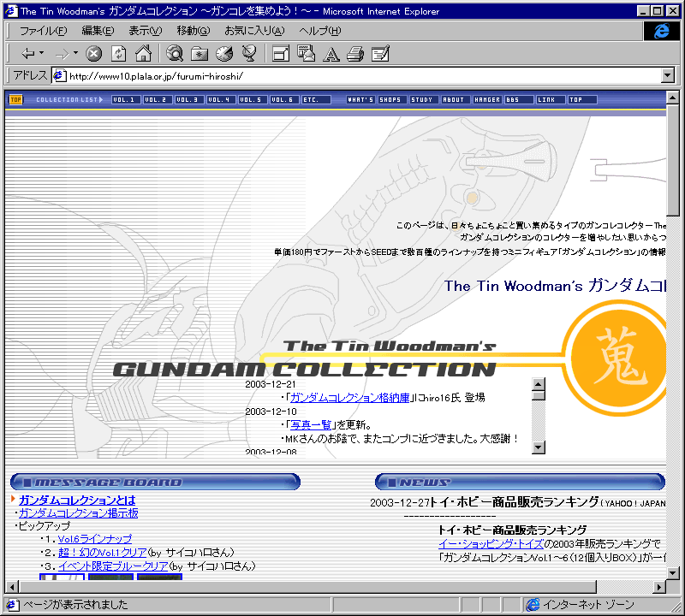Click inside the address URL field
Viewport: 685px width, 616px height.
pos(362,76)
